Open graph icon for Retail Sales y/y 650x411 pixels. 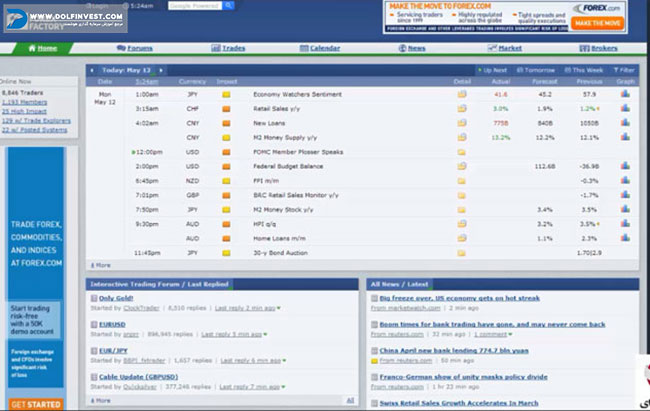coord(625,108)
